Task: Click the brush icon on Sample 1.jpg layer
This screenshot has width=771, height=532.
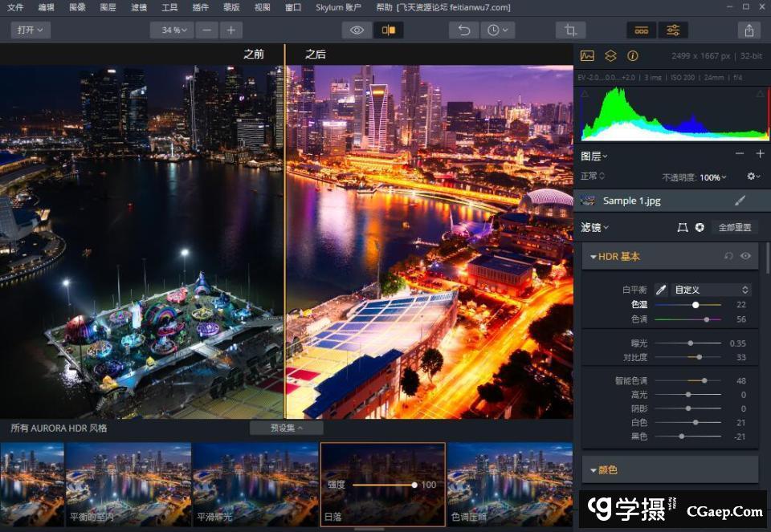Action: point(740,201)
